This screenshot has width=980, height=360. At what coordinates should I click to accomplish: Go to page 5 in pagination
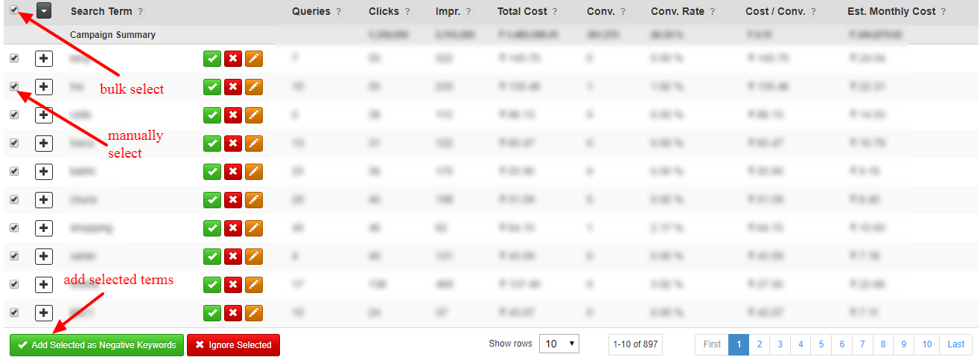click(821, 344)
